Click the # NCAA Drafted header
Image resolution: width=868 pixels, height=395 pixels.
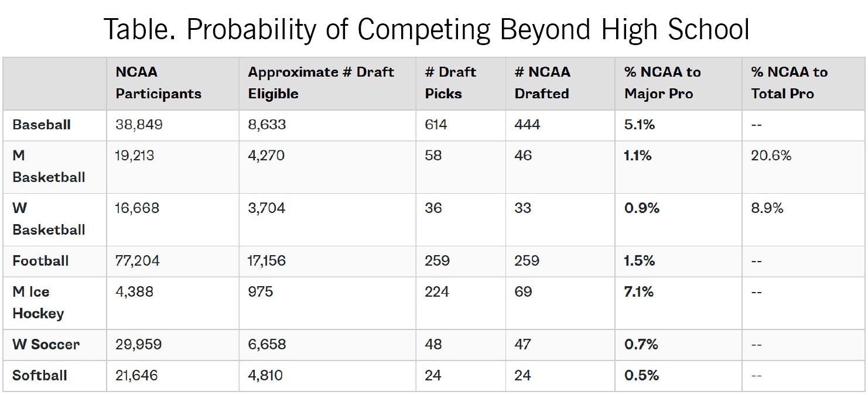tap(542, 83)
